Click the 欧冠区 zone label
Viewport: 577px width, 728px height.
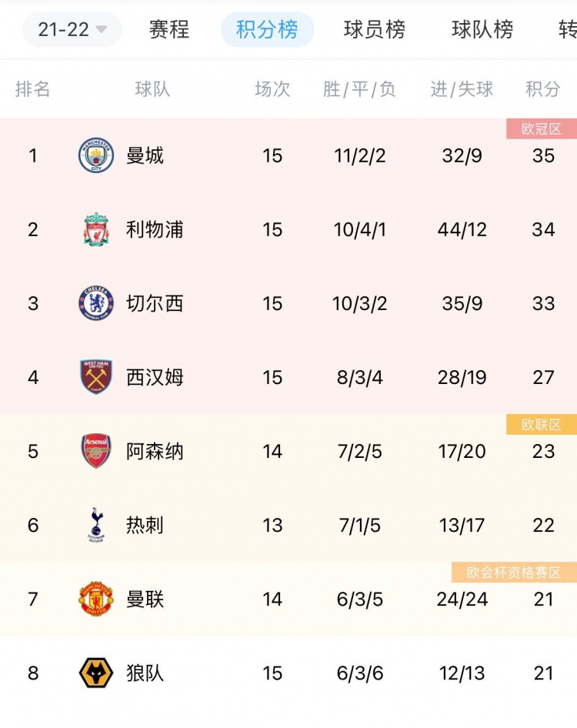point(542,129)
